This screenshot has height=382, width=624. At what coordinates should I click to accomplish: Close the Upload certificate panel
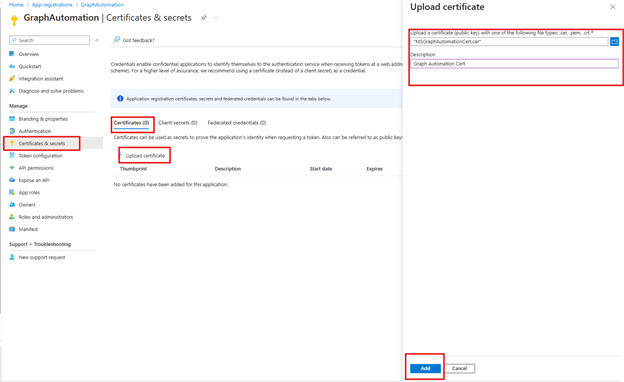click(x=613, y=7)
